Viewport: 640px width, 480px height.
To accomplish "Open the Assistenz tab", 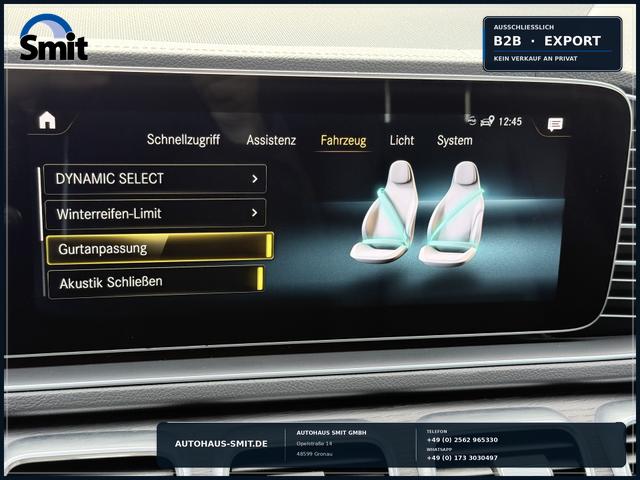I will (x=271, y=140).
